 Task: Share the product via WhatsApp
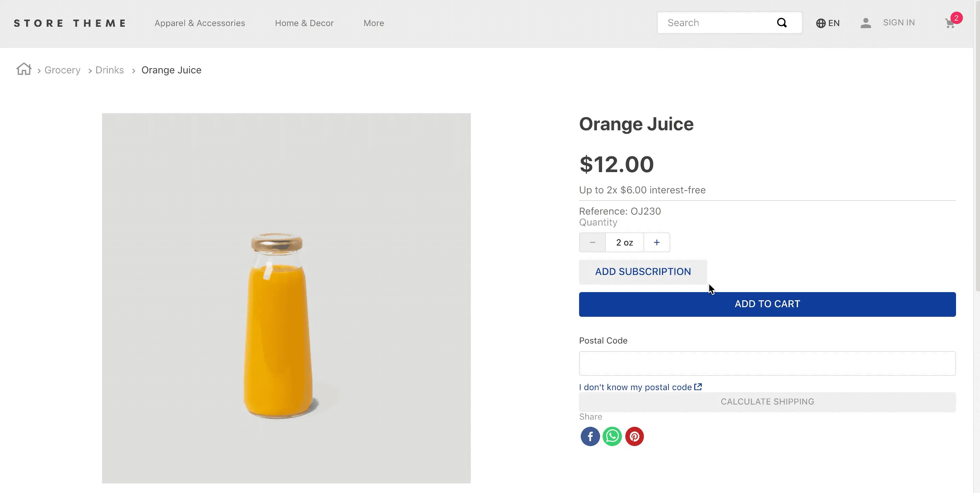pos(612,436)
